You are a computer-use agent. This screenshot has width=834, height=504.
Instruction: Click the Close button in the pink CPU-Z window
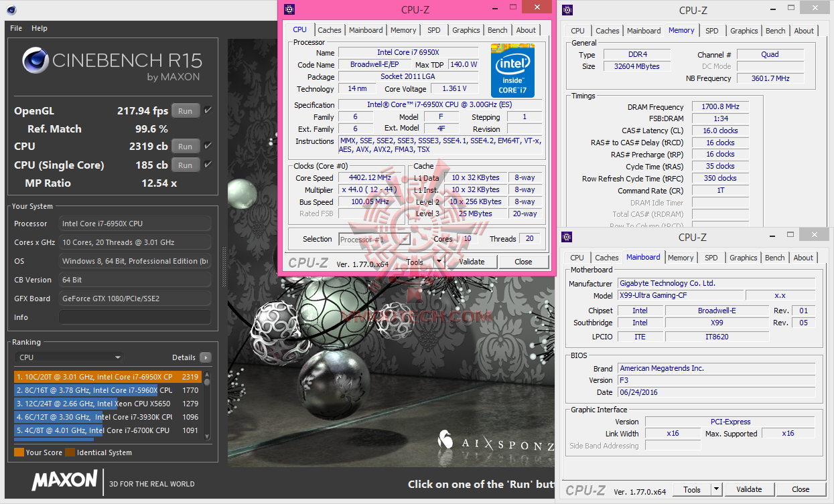click(524, 262)
